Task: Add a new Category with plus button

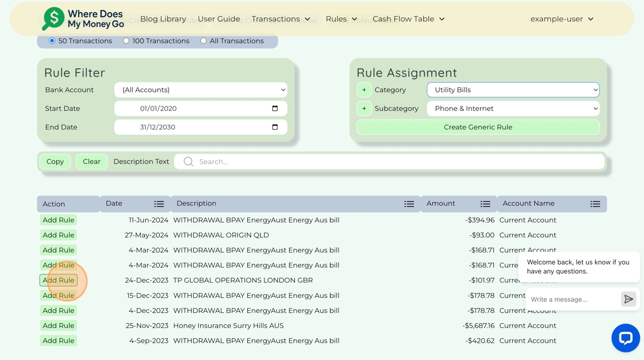Action: pyautogui.click(x=364, y=90)
